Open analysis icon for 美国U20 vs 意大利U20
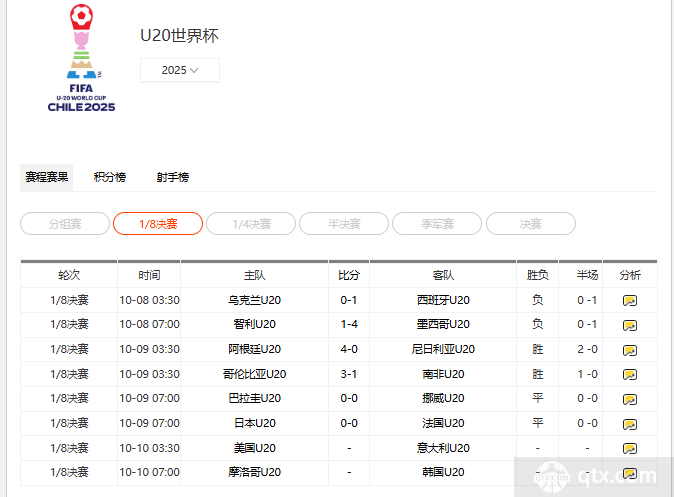This screenshot has height=497, width=674. point(629,449)
